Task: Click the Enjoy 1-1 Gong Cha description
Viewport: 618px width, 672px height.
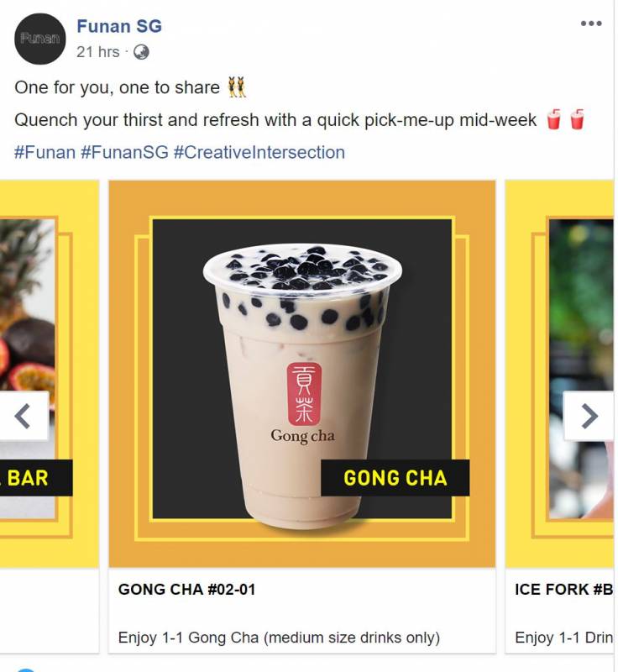Action: 280,638
